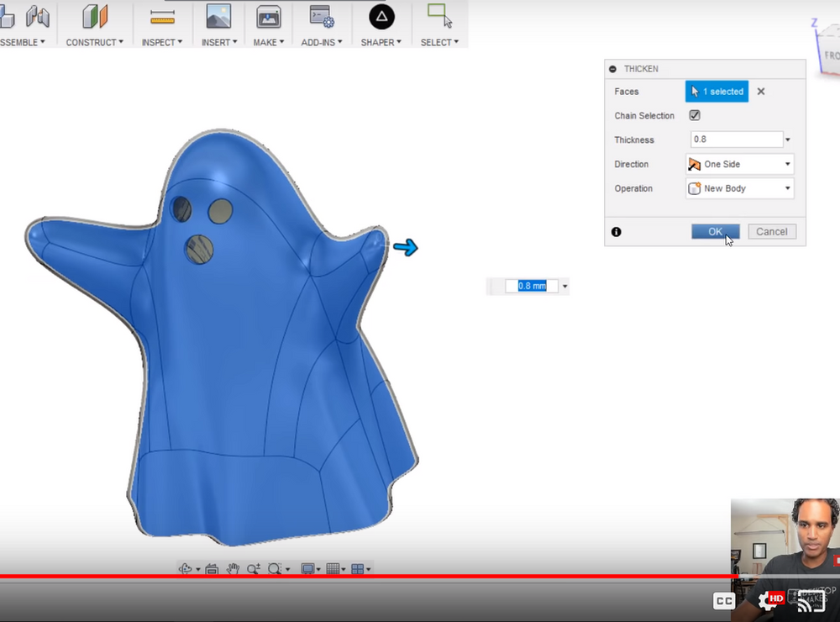
Task: Open the CONSTRUCT menu
Action: click(94, 42)
